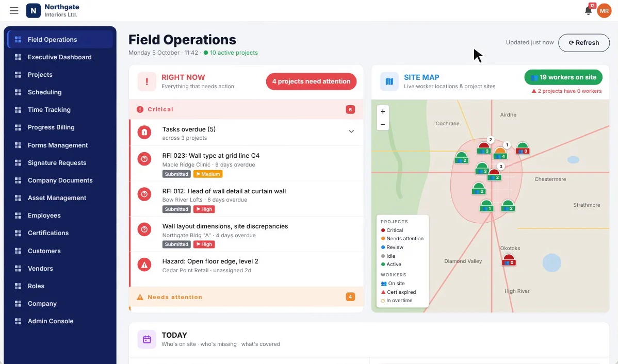Open Roles in the sidebar
618x364 pixels.
tap(60, 286)
